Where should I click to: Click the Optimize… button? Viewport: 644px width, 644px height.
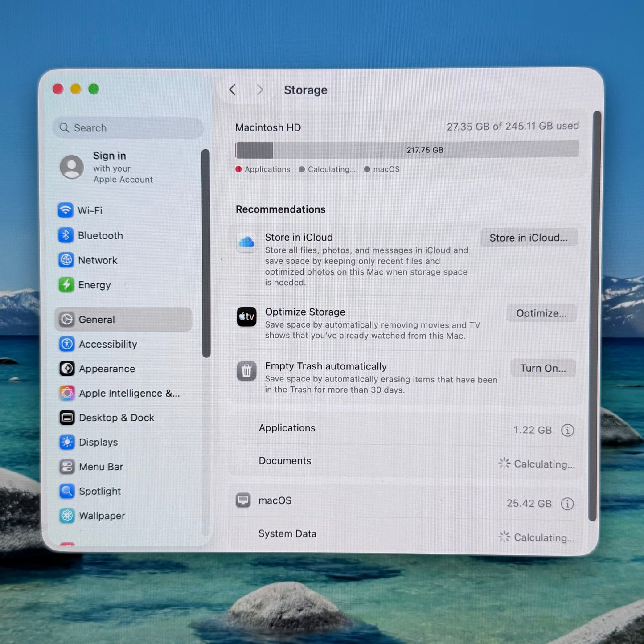click(x=541, y=313)
